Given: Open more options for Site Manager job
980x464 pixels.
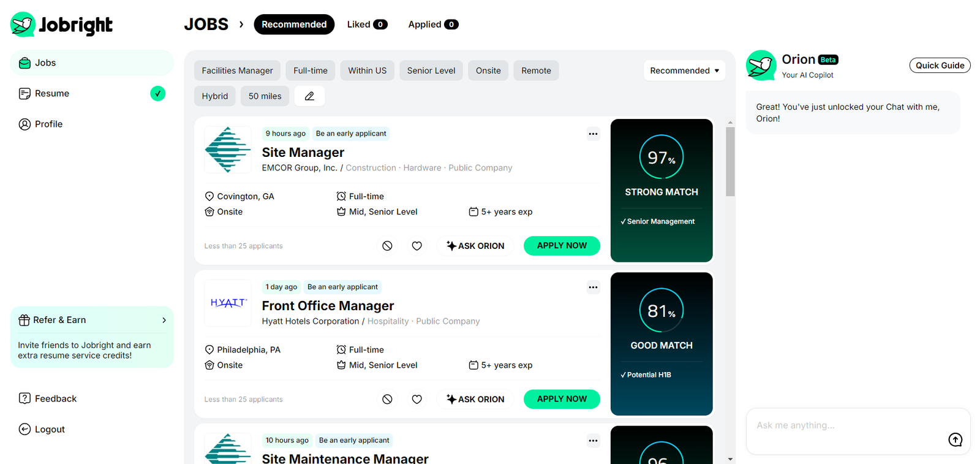Looking at the screenshot, I should click(x=593, y=134).
